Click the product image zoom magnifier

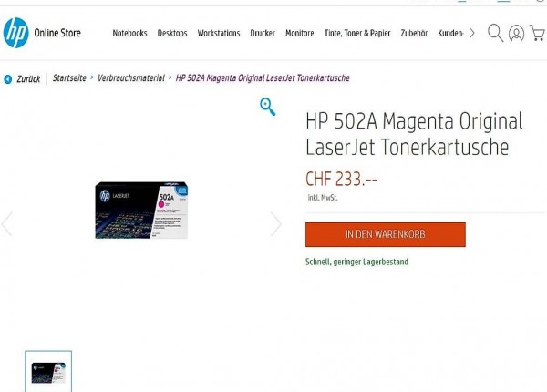point(268,107)
